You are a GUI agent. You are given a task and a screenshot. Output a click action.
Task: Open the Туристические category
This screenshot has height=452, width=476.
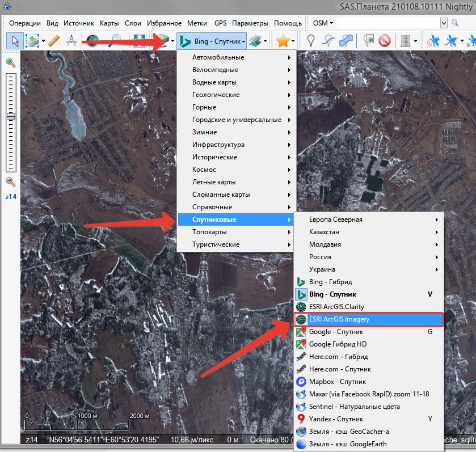(x=235, y=244)
